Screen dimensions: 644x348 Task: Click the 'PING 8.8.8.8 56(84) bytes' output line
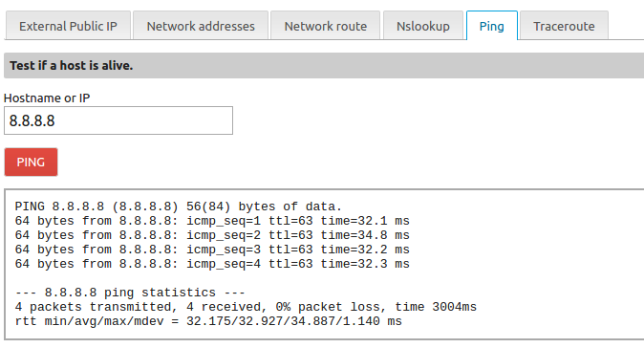tap(179, 207)
